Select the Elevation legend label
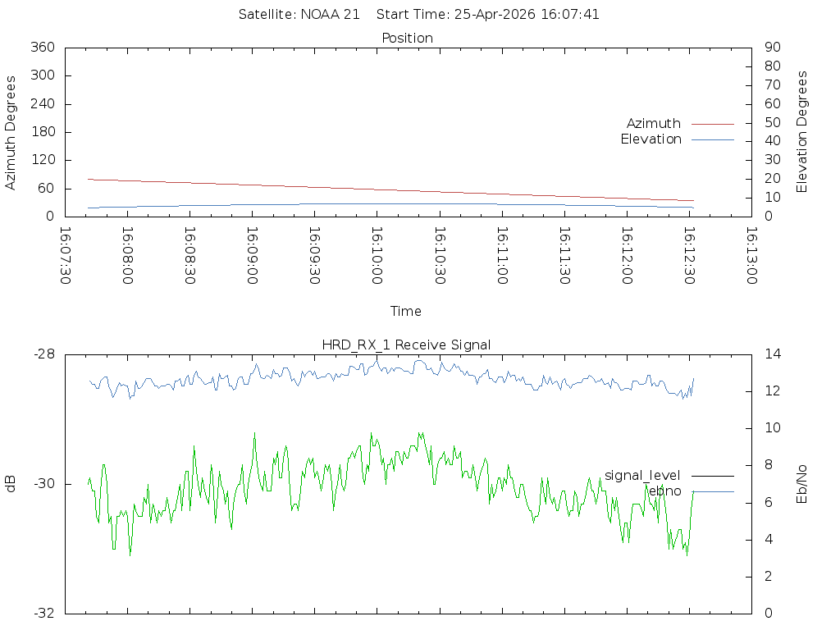Viewport: 840px width, 630px height. pyautogui.click(x=651, y=139)
